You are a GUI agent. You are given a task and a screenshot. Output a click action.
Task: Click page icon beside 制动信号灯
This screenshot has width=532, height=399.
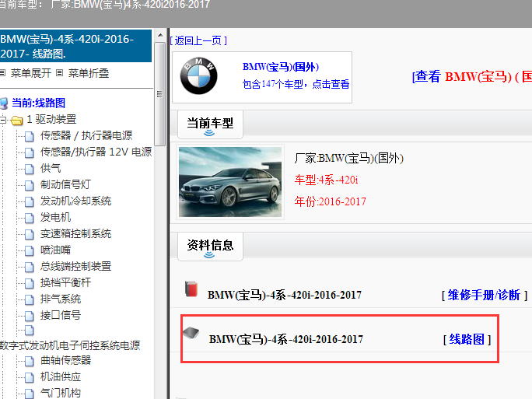pyautogui.click(x=30, y=185)
